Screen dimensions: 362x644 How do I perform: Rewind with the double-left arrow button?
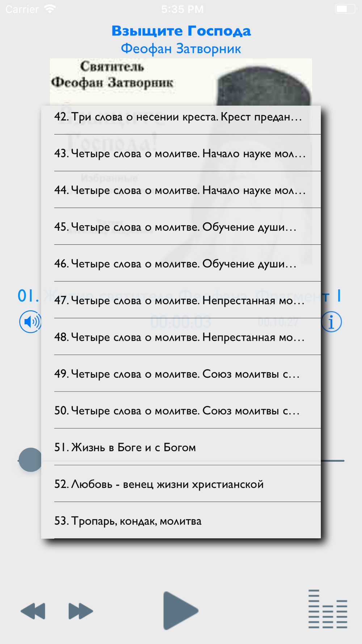tap(33, 611)
